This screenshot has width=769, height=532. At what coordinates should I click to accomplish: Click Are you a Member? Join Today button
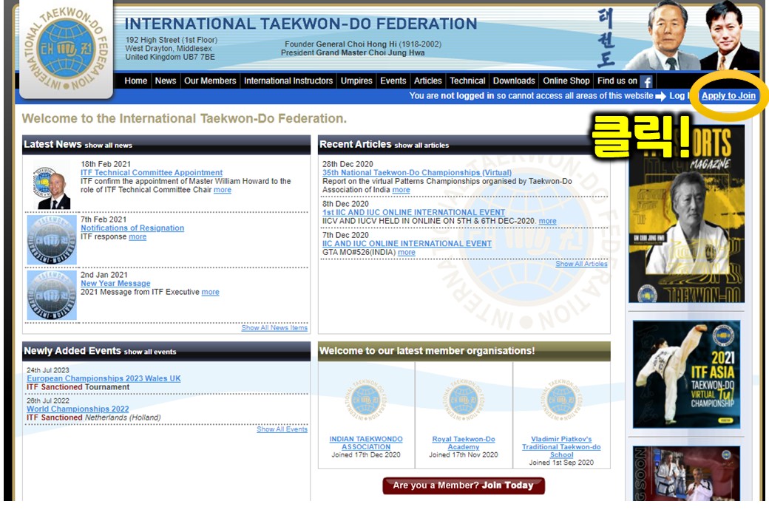click(464, 485)
